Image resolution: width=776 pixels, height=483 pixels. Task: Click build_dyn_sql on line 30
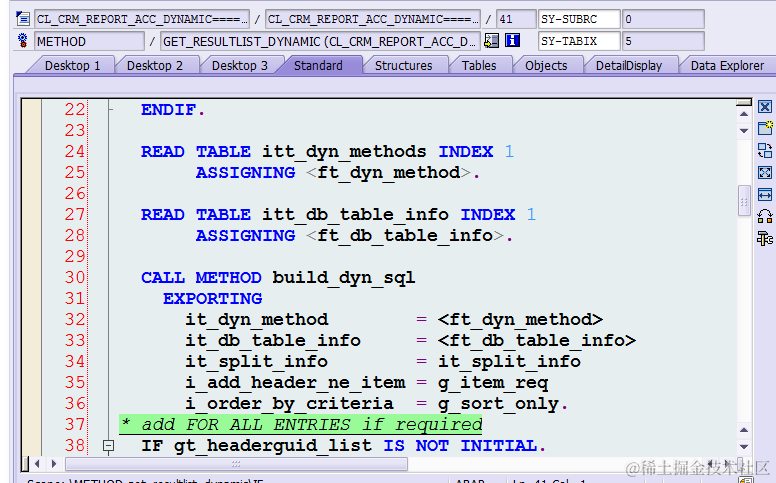(343, 277)
